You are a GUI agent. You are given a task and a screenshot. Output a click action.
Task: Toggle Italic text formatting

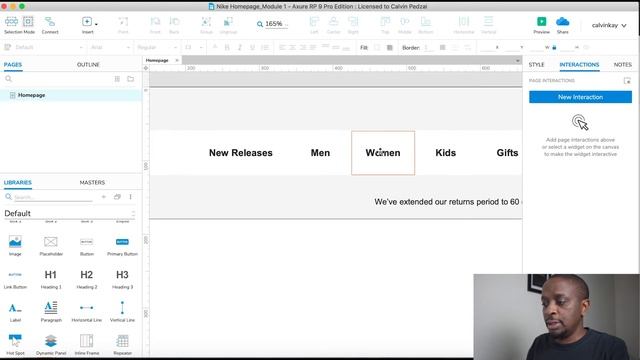coord(240,48)
